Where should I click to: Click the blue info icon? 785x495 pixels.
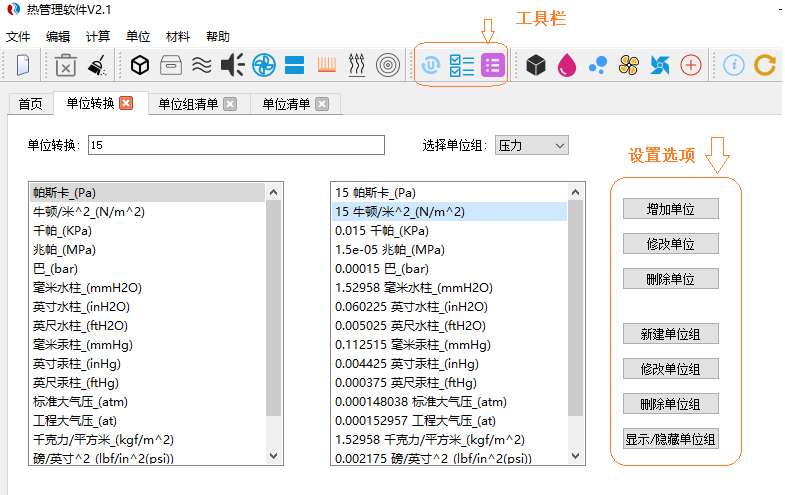coord(734,65)
